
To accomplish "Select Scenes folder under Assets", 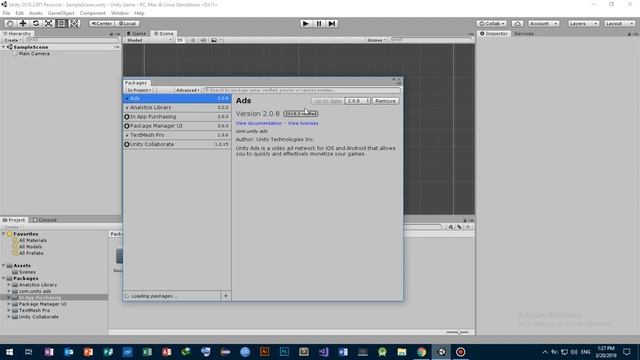I will coord(27,272).
